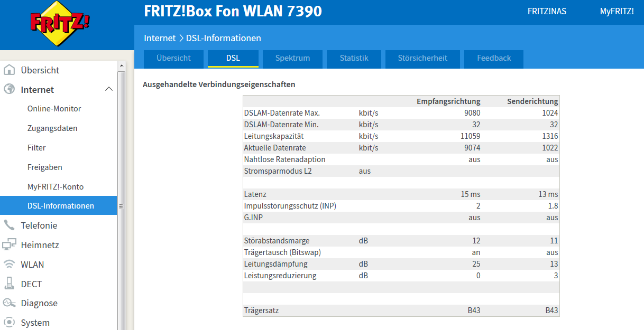Collapse the Internet menu chevron

click(109, 89)
